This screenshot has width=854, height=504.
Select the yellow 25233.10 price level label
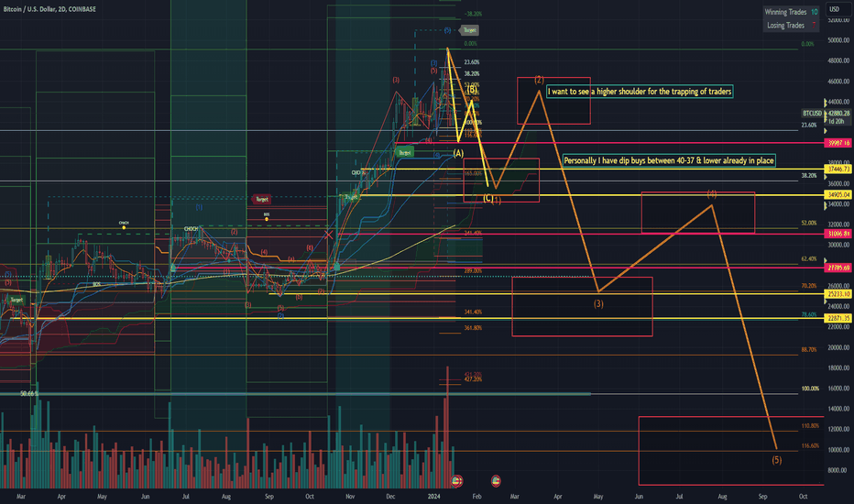click(839, 294)
